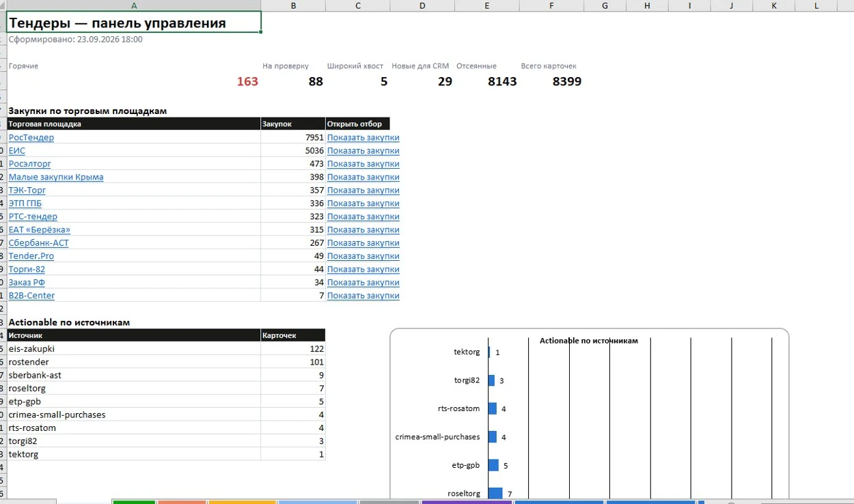Select the eis-zakupki source cell
Image resolution: width=854 pixels, height=504 pixels.
(134, 348)
